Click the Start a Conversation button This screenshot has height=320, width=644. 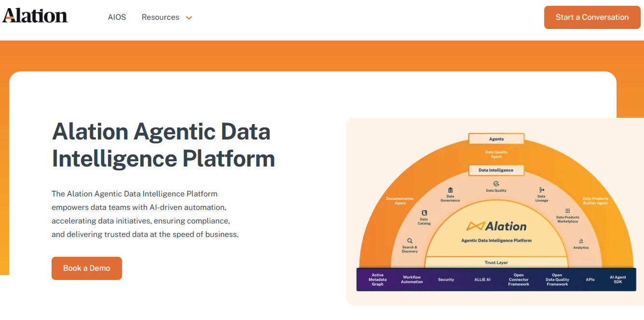(x=592, y=17)
